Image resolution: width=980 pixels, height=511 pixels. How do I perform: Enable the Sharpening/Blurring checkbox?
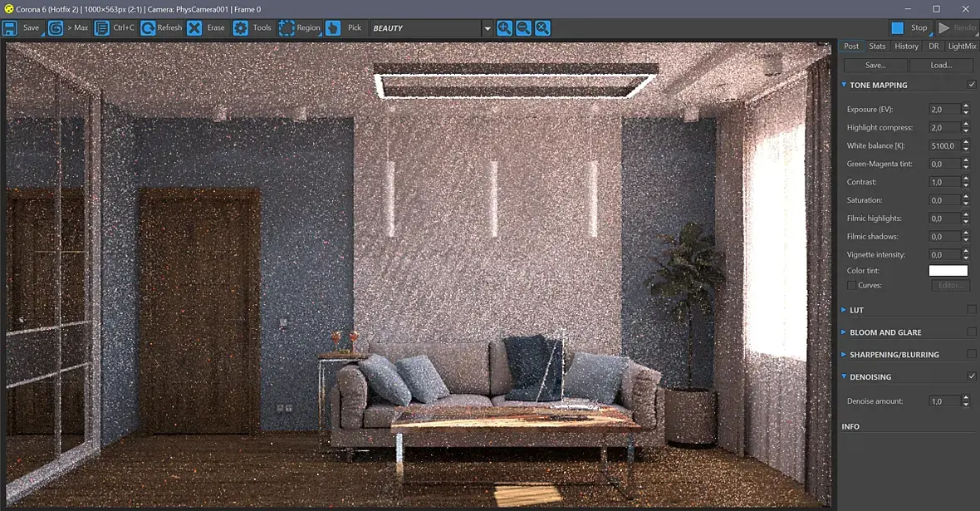coord(971,354)
